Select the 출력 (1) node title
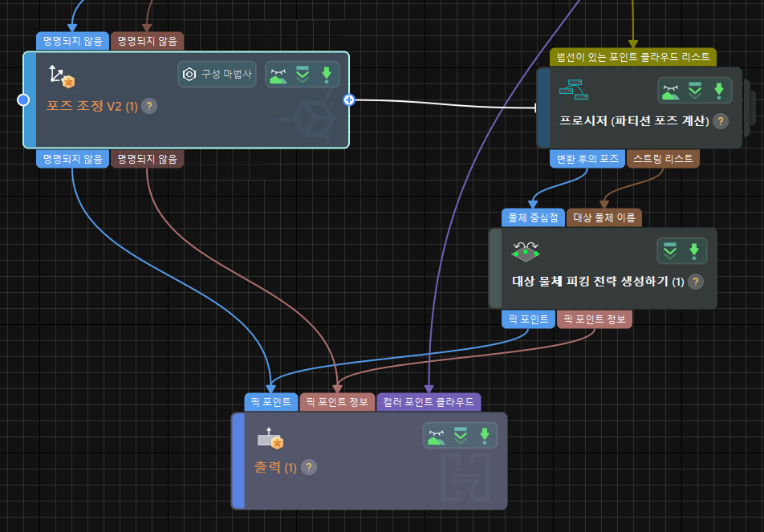The height and width of the screenshot is (532, 764). [x=276, y=467]
